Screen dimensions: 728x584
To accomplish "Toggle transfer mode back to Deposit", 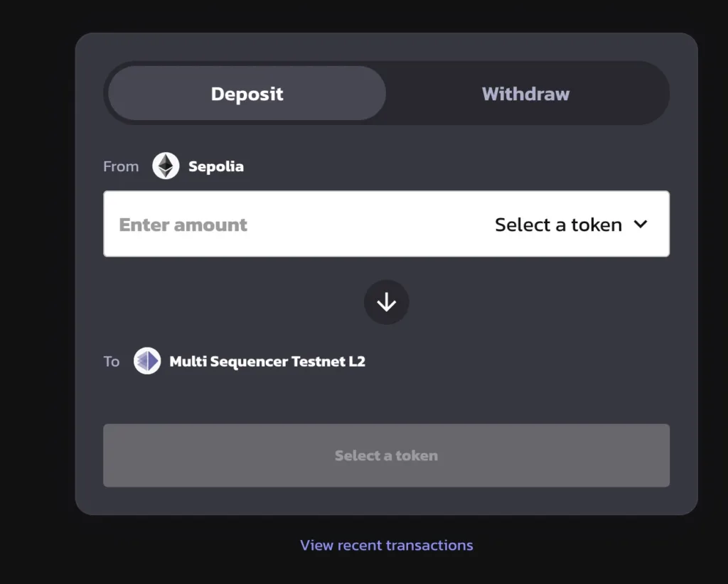I will tap(247, 93).
